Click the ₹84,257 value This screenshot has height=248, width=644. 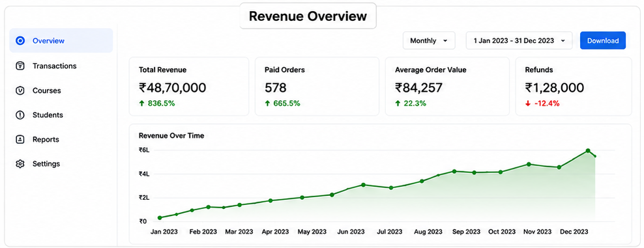[418, 88]
